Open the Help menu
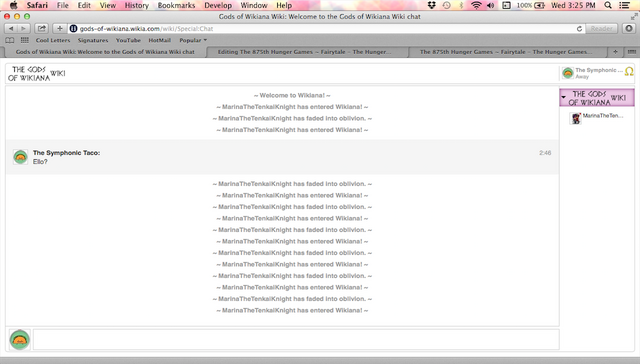The image size is (640, 364). point(284,5)
